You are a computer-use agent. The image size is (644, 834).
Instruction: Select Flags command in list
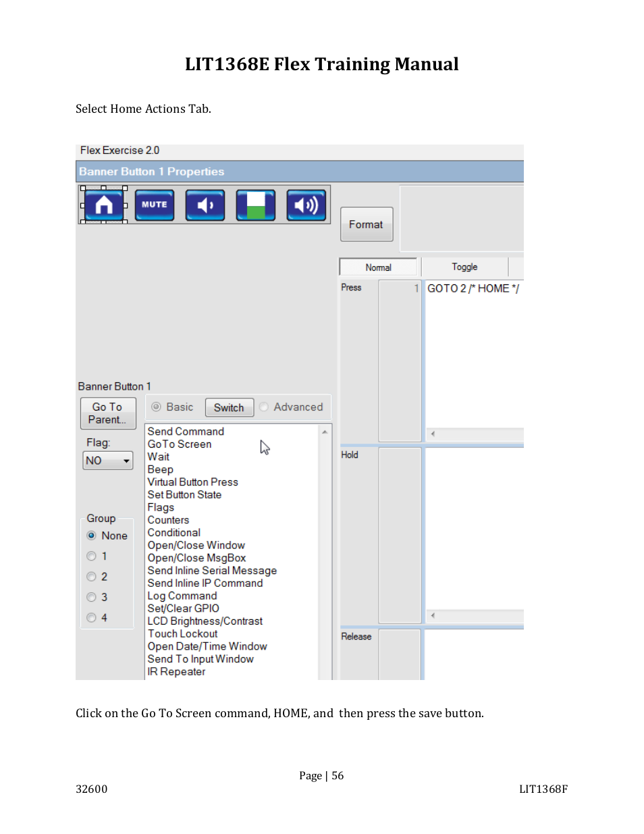point(161,507)
